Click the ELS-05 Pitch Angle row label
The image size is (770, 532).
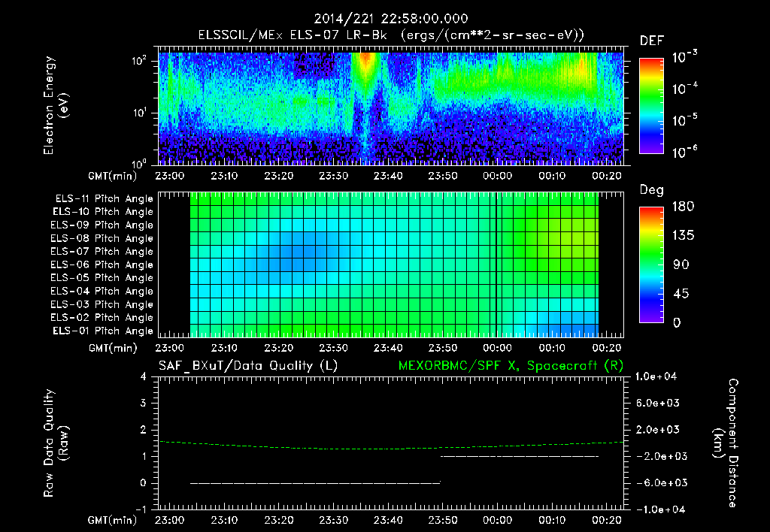[102, 278]
